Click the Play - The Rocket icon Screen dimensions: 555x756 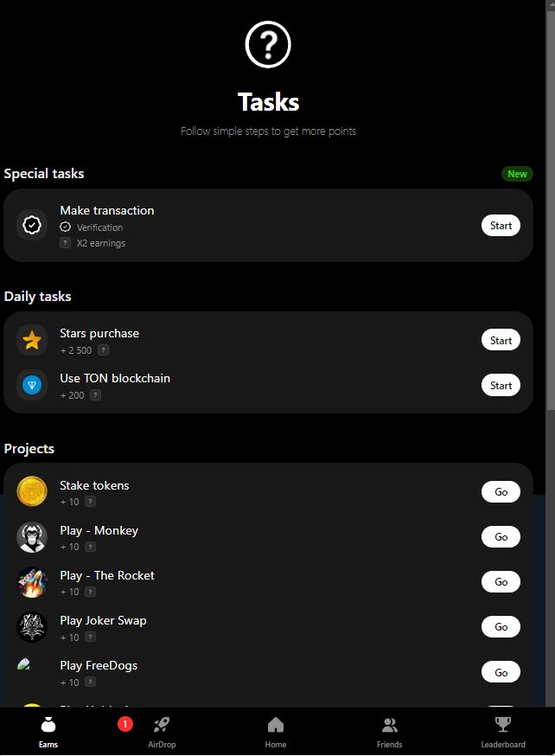click(x=32, y=582)
